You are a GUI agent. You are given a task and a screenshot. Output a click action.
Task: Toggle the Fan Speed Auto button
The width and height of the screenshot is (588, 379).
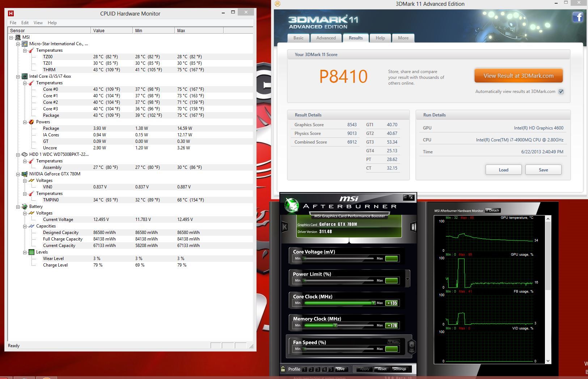coord(394,342)
